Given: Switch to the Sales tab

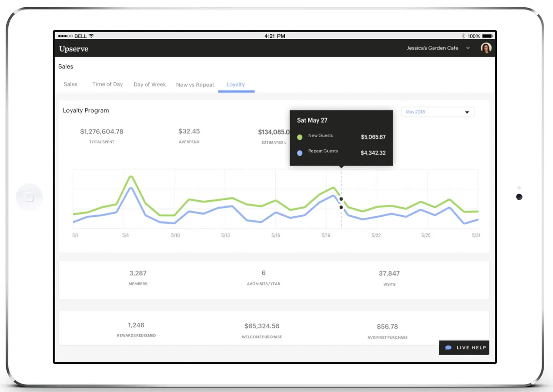Looking at the screenshot, I should click(x=70, y=84).
